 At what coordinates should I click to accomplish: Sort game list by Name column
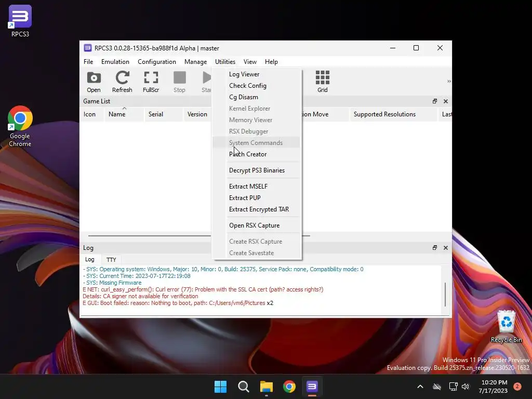pyautogui.click(x=124, y=114)
